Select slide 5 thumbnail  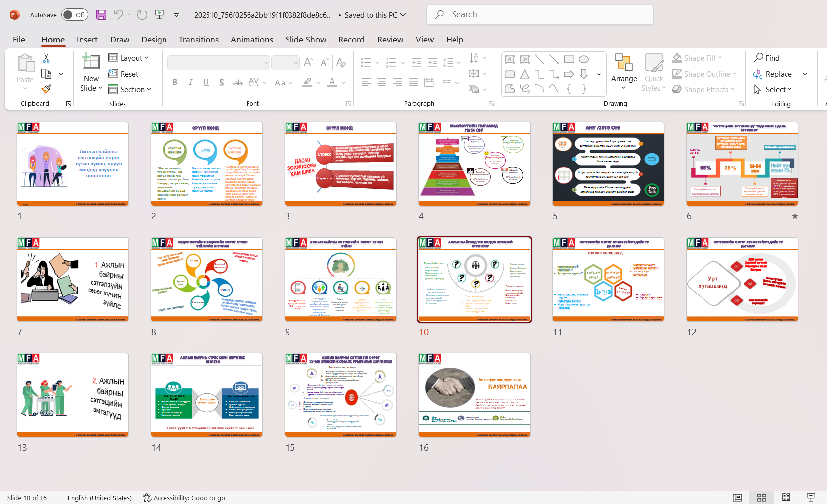(x=608, y=164)
